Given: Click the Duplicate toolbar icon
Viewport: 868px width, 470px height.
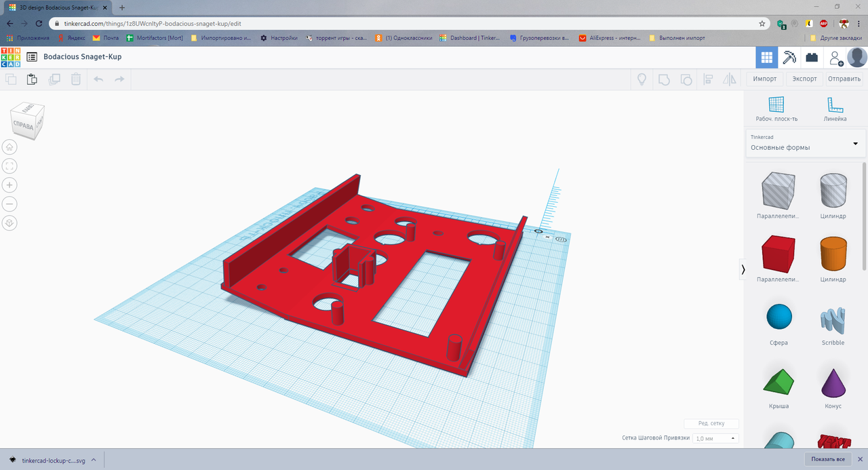Looking at the screenshot, I should tap(54, 79).
